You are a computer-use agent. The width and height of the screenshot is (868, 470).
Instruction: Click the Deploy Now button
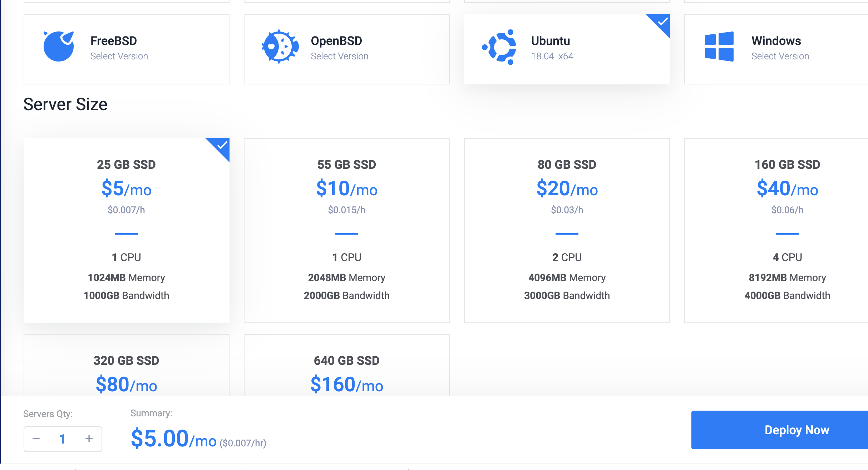pyautogui.click(x=797, y=430)
